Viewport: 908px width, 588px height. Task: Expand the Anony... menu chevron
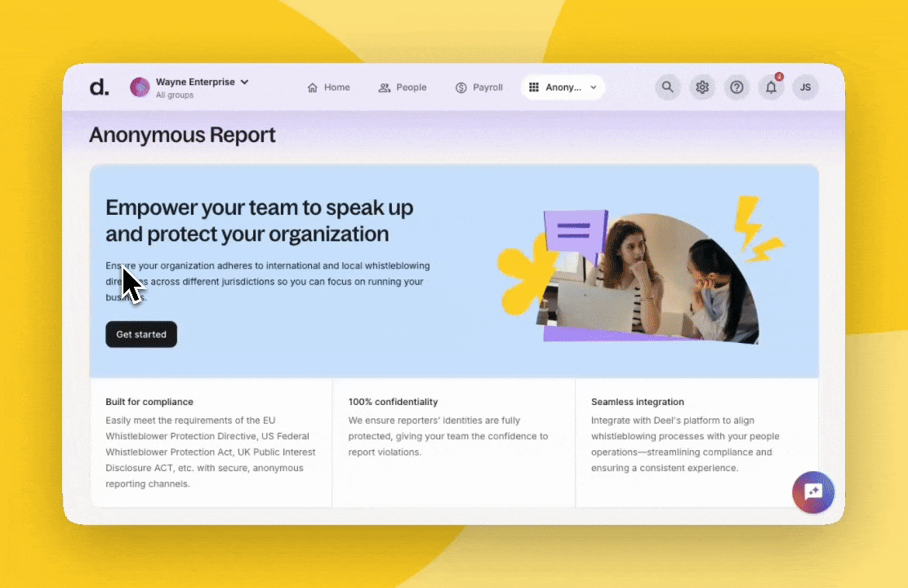pos(594,87)
